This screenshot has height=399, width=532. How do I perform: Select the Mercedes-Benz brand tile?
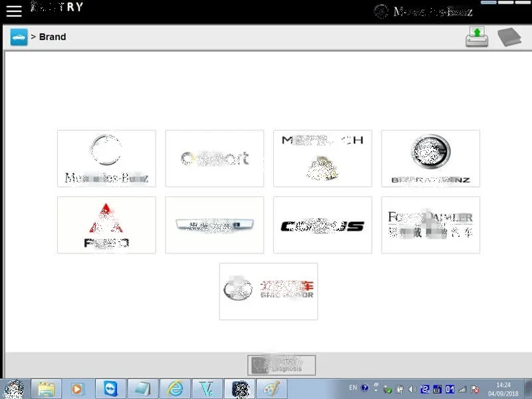tap(106, 158)
